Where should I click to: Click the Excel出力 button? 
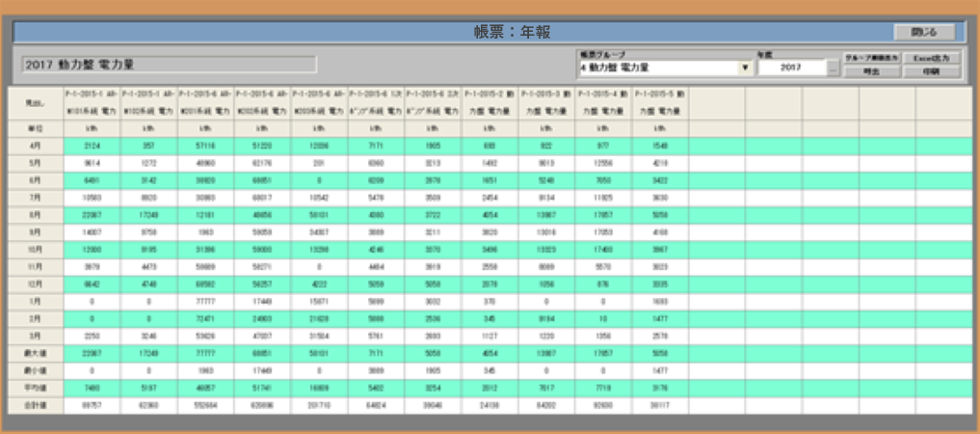tap(931, 58)
